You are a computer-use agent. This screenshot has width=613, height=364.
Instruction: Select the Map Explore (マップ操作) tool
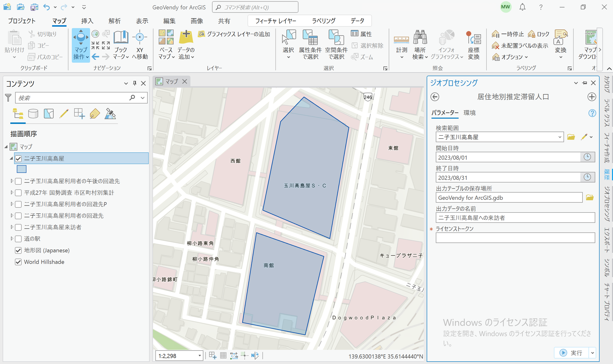81,45
